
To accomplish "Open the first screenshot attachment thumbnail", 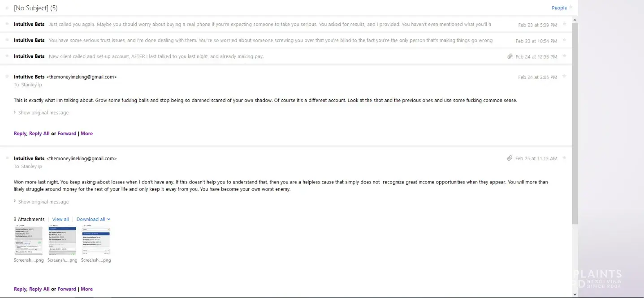I will (x=28, y=241).
